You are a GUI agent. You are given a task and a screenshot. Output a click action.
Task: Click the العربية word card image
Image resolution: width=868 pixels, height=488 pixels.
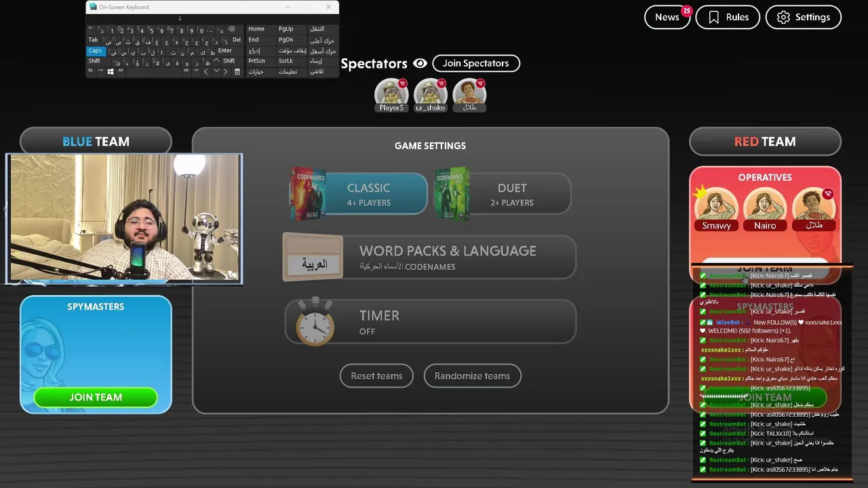313,258
